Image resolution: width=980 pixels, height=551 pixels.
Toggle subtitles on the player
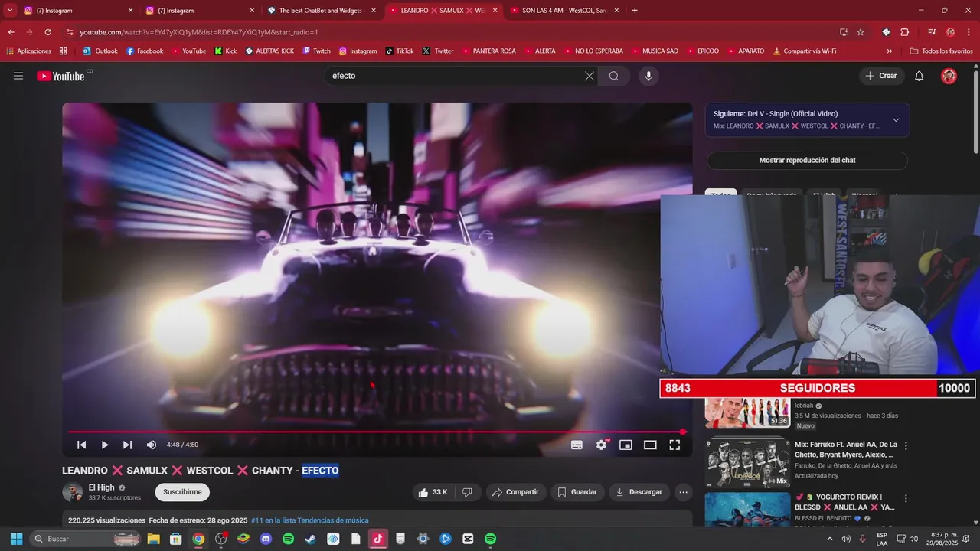(x=577, y=445)
